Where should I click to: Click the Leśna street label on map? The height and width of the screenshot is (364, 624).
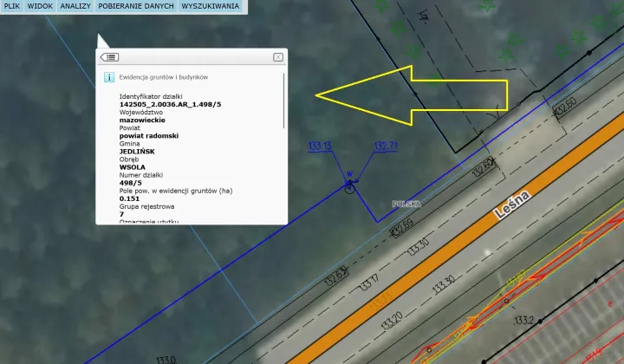512,205
